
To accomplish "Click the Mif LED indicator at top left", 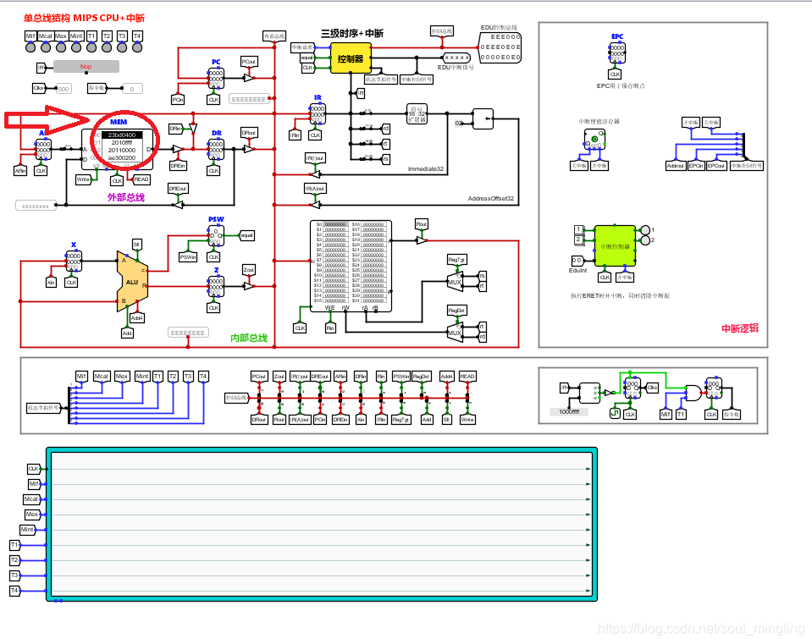I will [30, 47].
